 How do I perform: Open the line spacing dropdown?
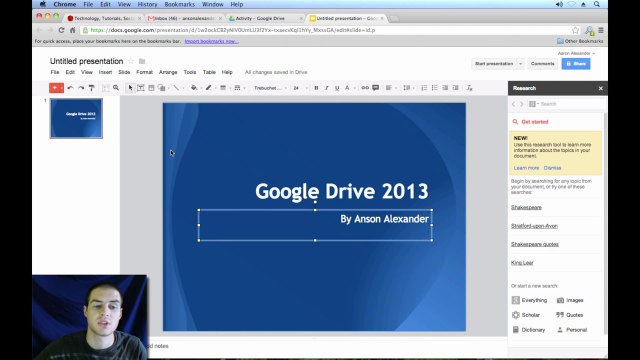pos(408,88)
